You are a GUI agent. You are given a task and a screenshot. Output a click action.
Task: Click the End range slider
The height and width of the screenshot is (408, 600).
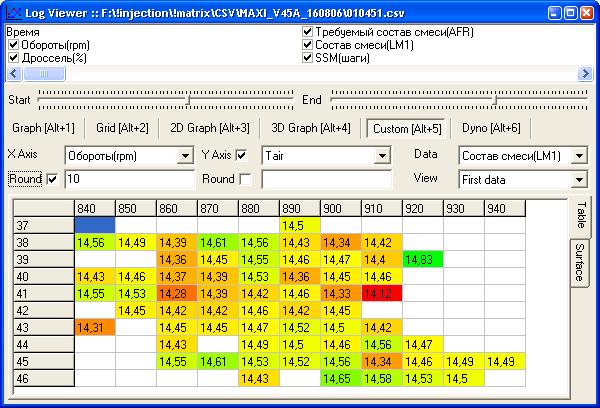(x=493, y=99)
